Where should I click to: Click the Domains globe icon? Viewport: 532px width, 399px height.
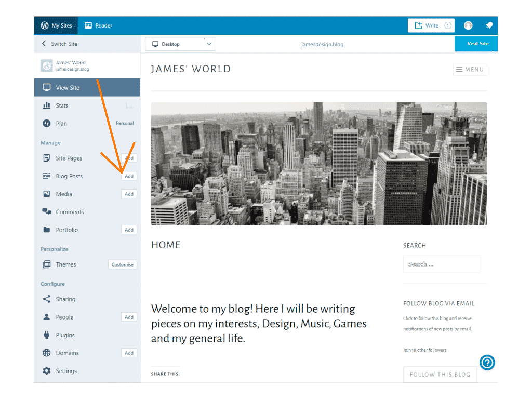[46, 353]
